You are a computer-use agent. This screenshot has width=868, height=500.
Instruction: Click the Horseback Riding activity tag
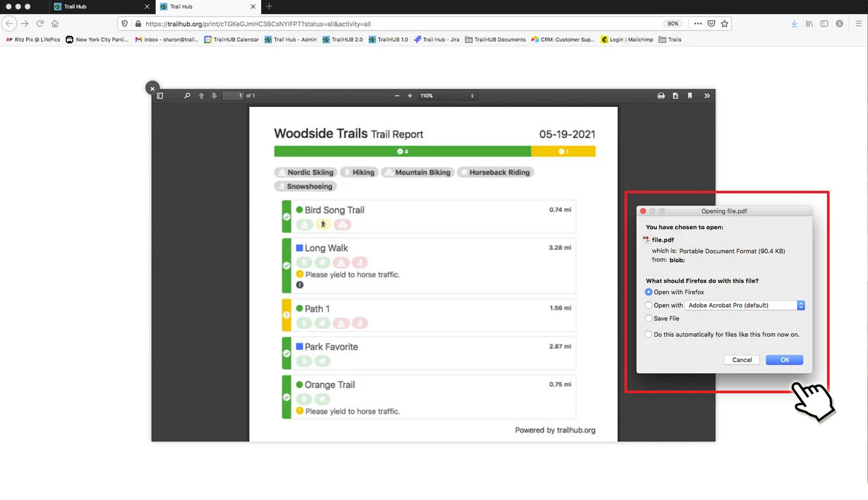click(x=495, y=173)
